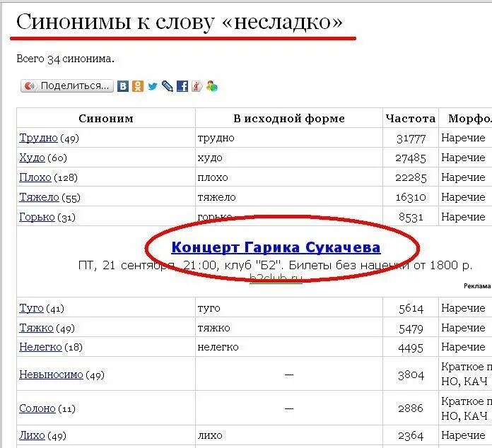Click the ad description mentioning клуб Б2
The width and height of the screenshot is (492, 448).
point(275,266)
